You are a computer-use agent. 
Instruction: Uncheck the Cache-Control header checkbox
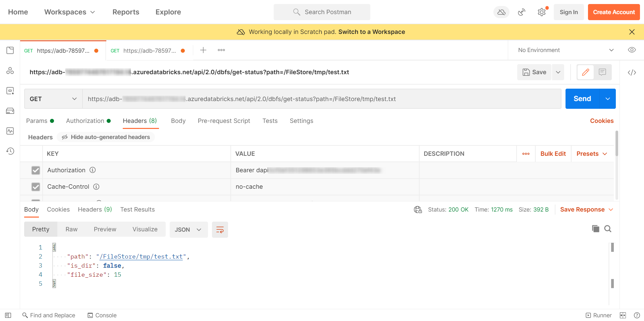click(x=36, y=187)
